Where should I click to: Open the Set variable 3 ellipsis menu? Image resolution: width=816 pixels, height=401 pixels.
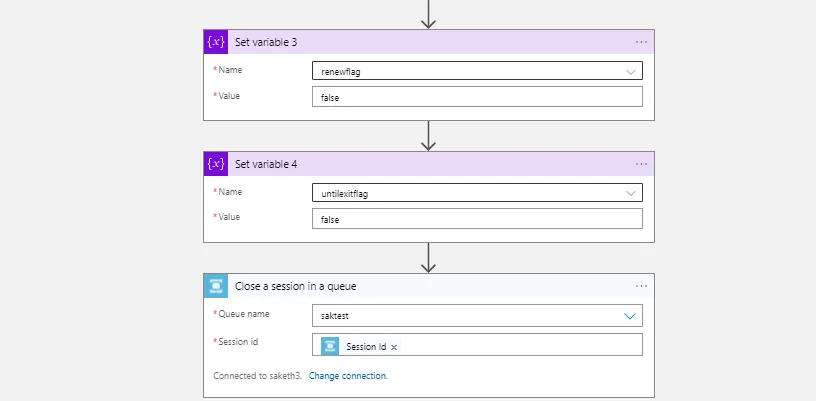641,42
